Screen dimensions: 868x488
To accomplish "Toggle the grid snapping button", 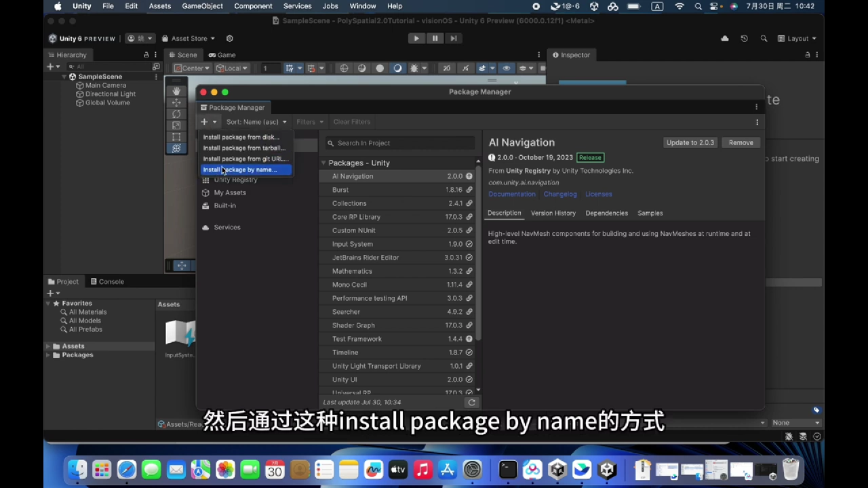I will click(311, 68).
